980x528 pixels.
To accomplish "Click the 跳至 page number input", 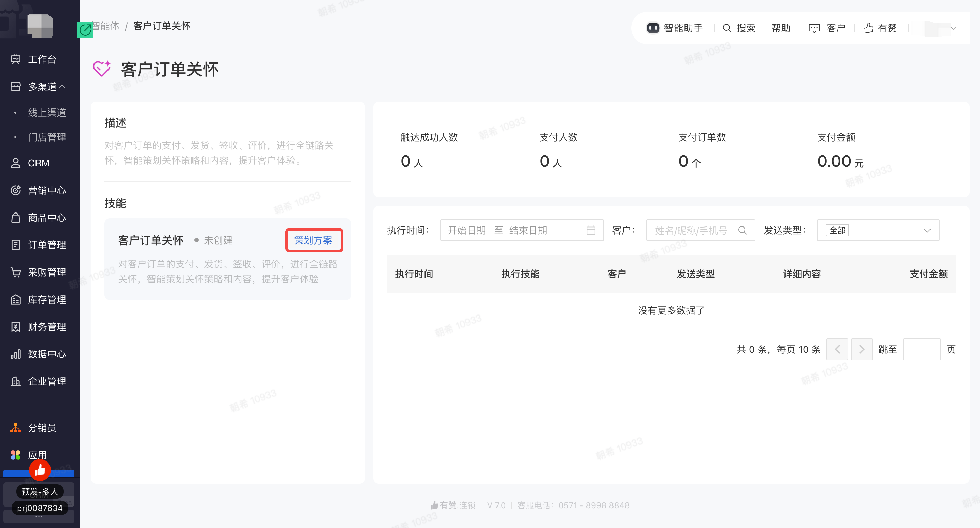I will click(921, 349).
